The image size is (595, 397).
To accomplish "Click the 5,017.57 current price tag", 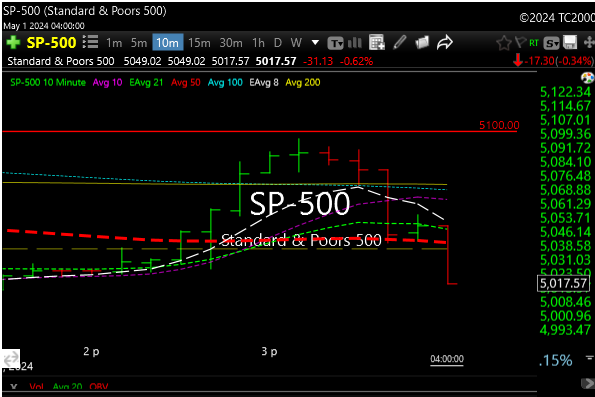I will (x=563, y=283).
